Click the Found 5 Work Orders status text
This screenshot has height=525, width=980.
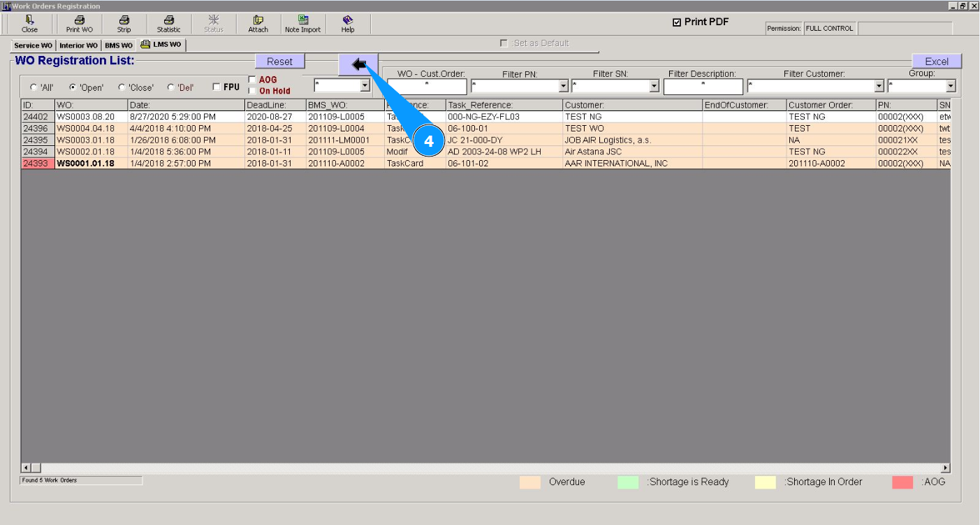point(81,480)
